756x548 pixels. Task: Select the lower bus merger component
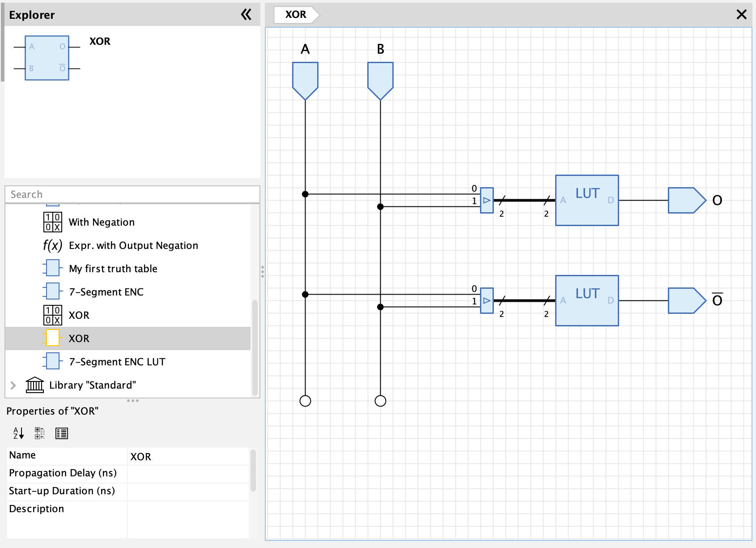click(487, 300)
